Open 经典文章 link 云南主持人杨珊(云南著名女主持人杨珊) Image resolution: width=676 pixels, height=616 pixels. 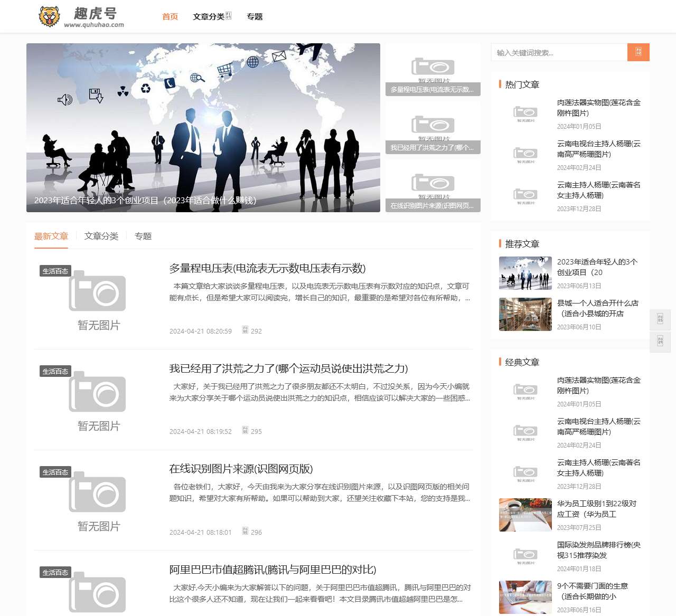coord(599,468)
